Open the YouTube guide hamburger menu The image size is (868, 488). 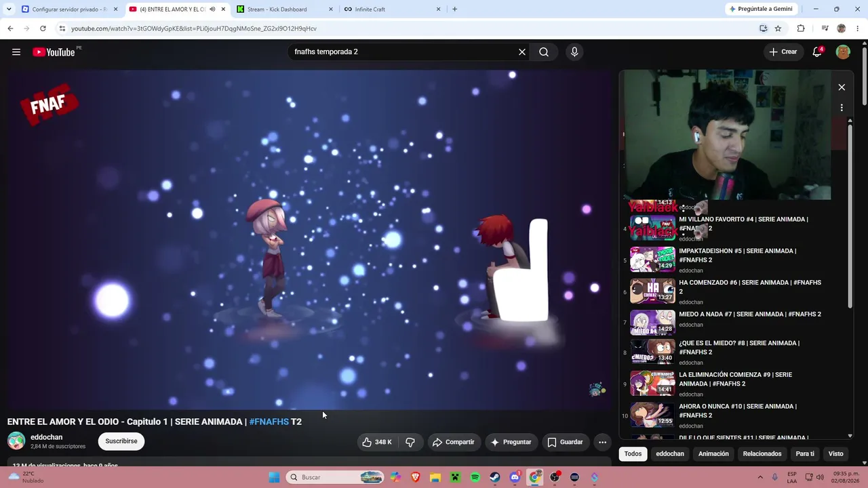tap(16, 52)
